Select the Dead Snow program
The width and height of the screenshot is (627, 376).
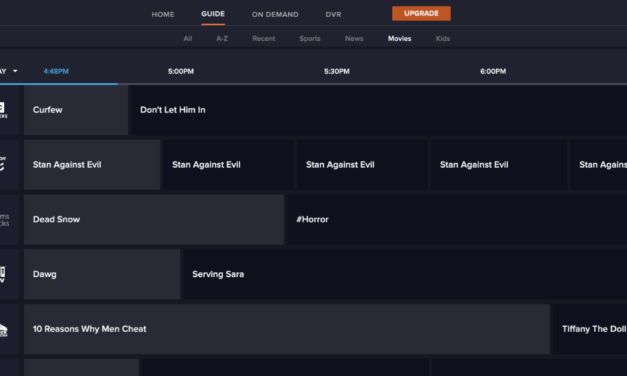154,220
